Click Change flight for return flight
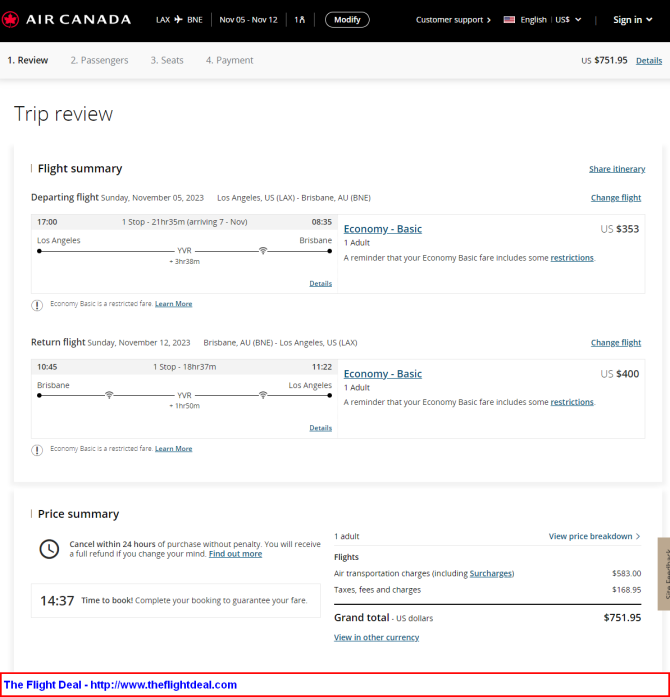670x697 pixels. (x=616, y=342)
